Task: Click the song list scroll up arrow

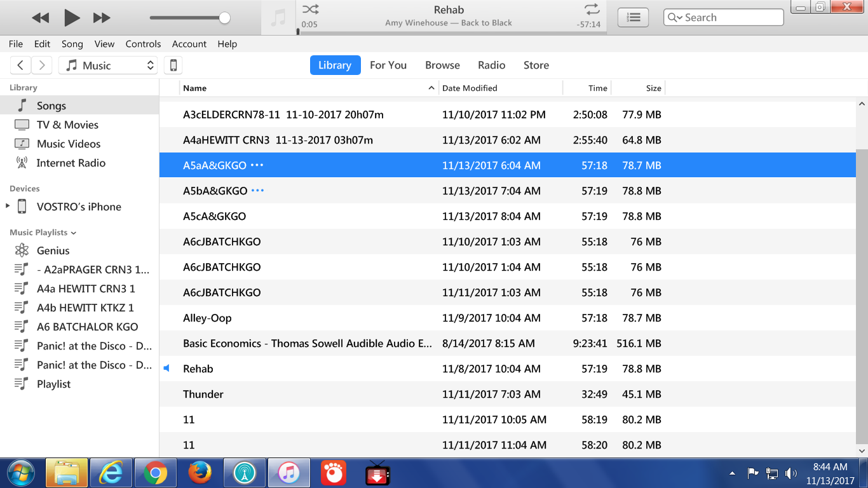Action: click(862, 104)
